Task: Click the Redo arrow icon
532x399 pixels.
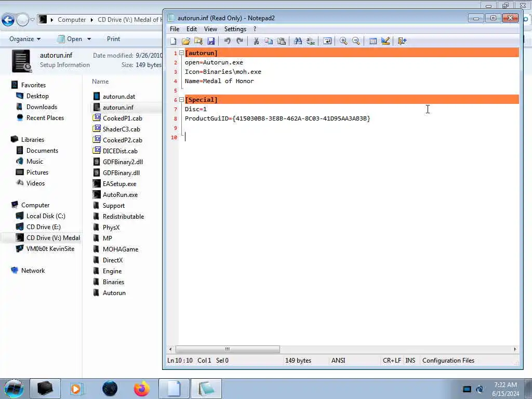Action: tap(240, 42)
